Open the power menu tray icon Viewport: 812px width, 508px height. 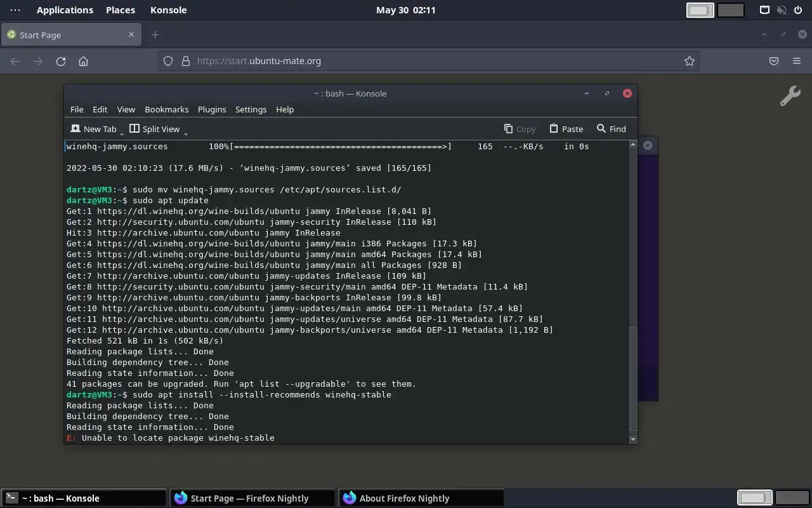coord(798,10)
